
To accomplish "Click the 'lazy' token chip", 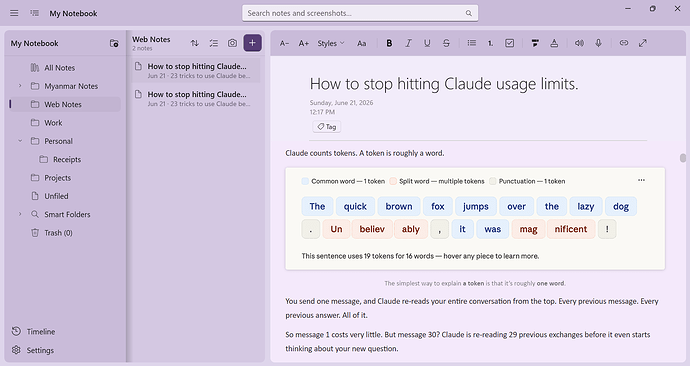I will [586, 206].
